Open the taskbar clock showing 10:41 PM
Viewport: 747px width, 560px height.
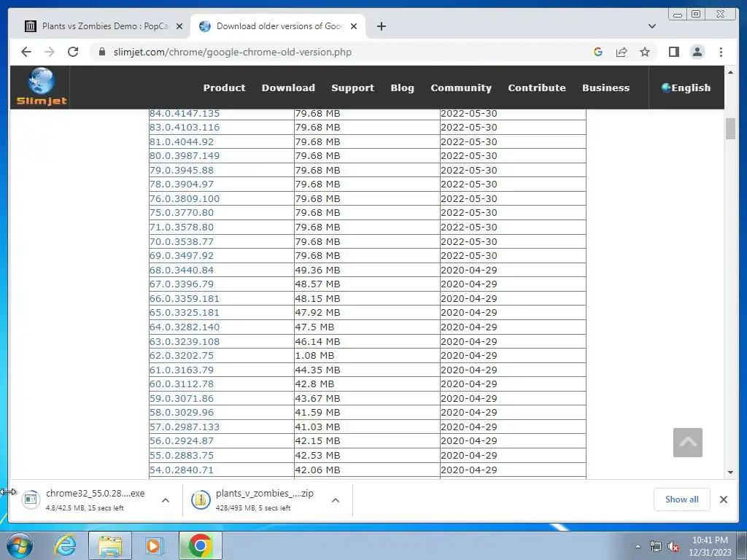click(x=710, y=546)
